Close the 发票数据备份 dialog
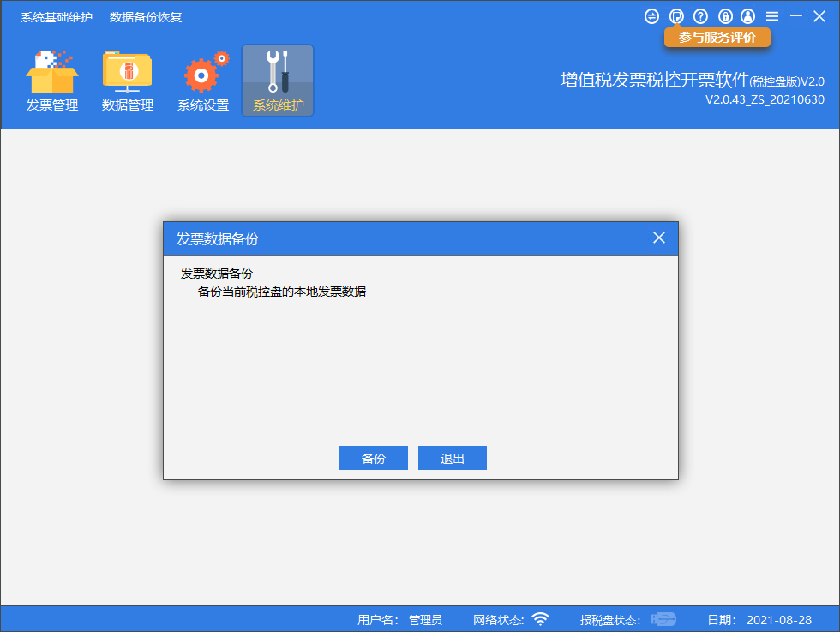 pos(658,238)
